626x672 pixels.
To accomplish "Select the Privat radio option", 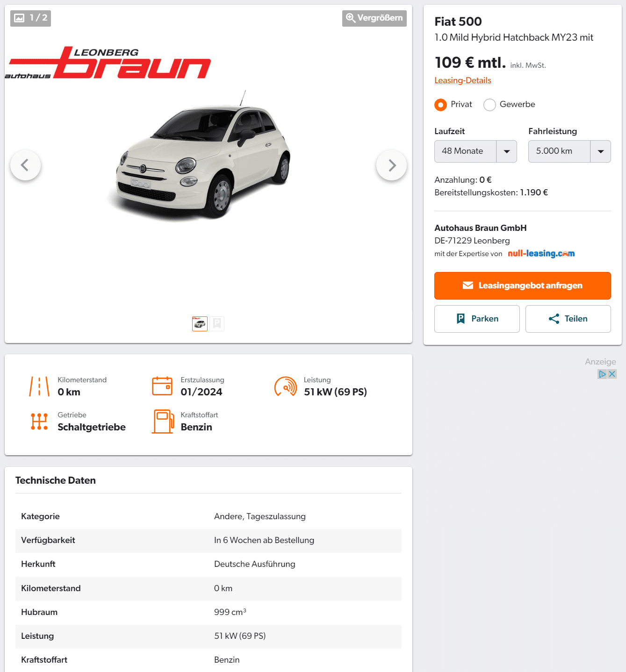I will (x=440, y=105).
